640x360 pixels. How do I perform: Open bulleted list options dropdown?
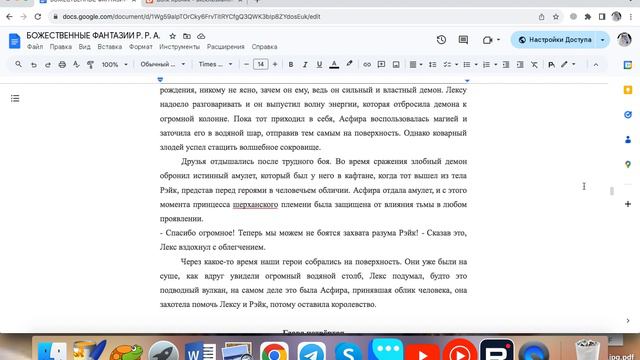pos(476,64)
